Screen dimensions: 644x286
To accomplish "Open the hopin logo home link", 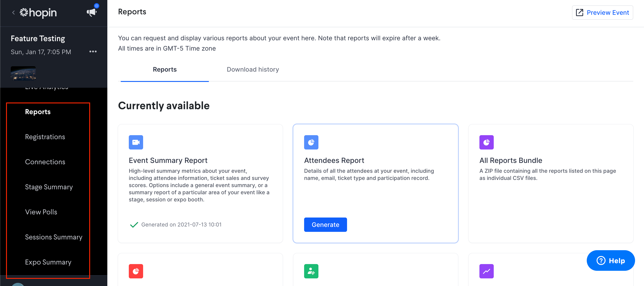I will 38,13.
